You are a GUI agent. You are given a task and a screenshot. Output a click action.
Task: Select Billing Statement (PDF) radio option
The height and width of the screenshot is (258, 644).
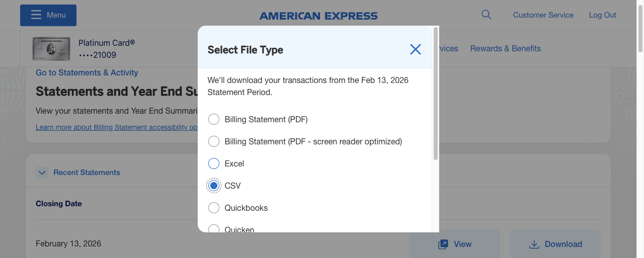pyautogui.click(x=214, y=119)
